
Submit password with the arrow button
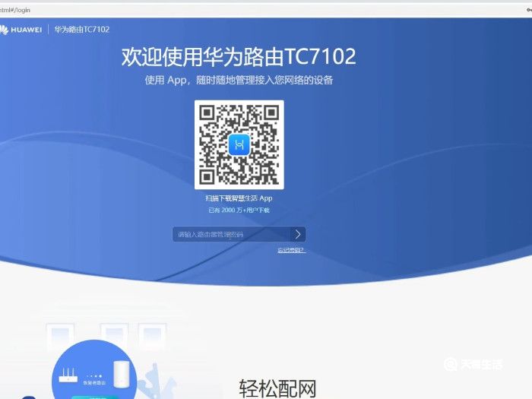point(298,234)
